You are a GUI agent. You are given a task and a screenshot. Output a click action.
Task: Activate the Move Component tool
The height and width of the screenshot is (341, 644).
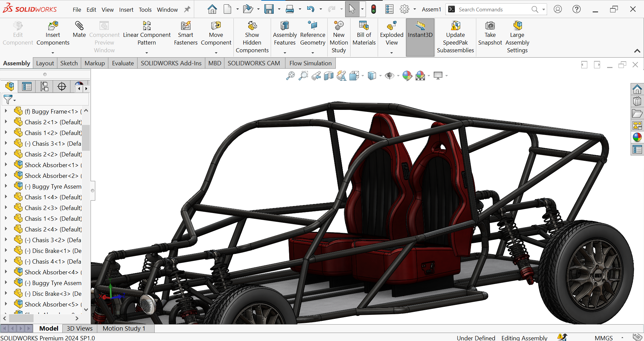pos(216,33)
